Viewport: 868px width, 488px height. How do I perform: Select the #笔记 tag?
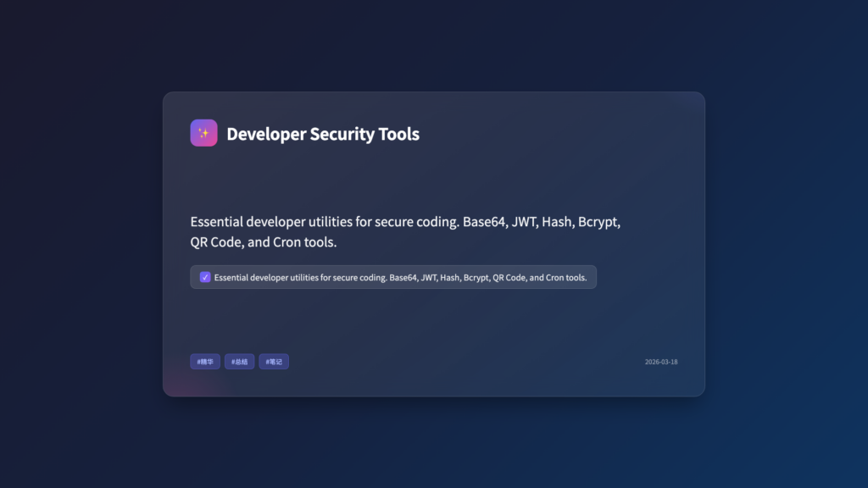pos(274,362)
